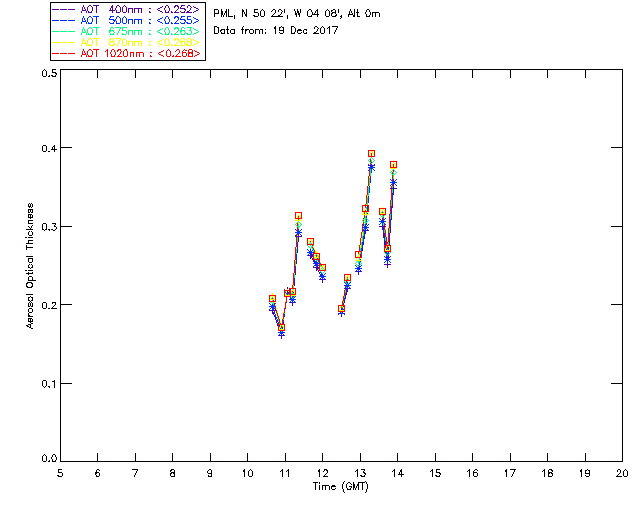The image size is (640, 512).
Task: Click the y-axis tick label 0.0
Action: tap(49, 459)
